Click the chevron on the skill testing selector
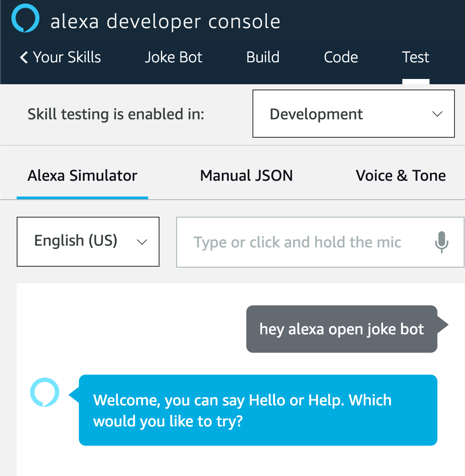This screenshot has width=465, height=476. (437, 114)
